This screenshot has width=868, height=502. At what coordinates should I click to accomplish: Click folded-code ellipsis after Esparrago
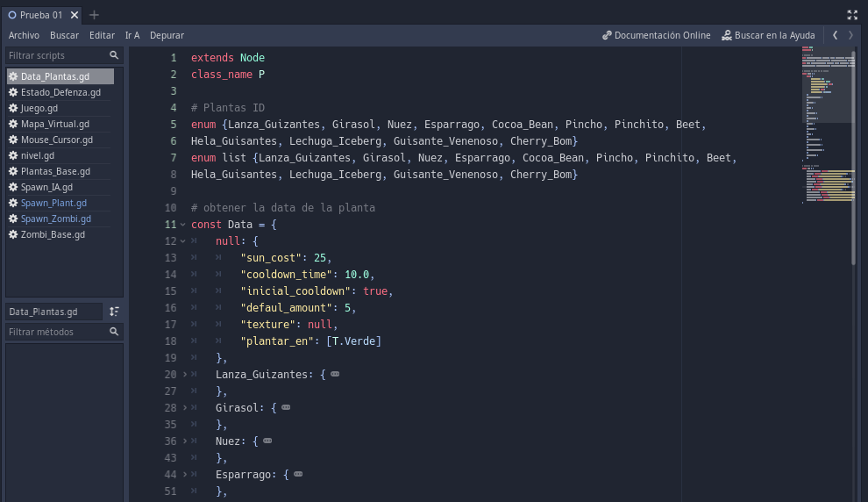pyautogui.click(x=298, y=474)
